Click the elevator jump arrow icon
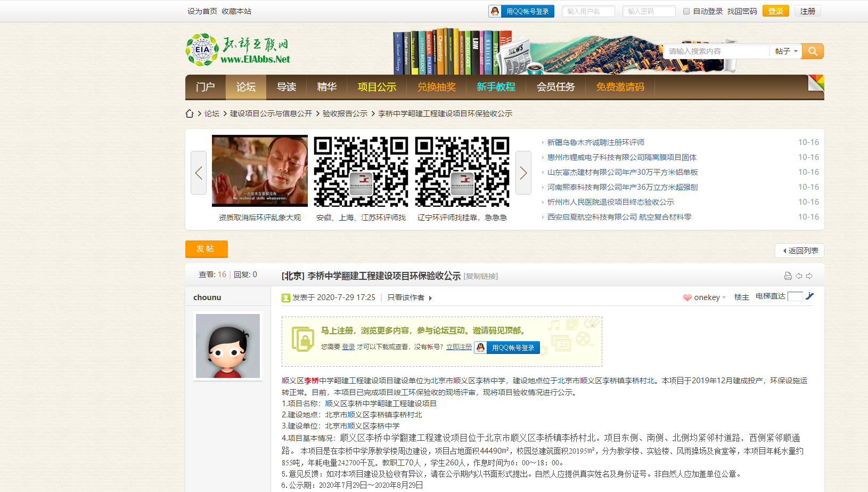This screenshot has width=868, height=492. [x=810, y=296]
